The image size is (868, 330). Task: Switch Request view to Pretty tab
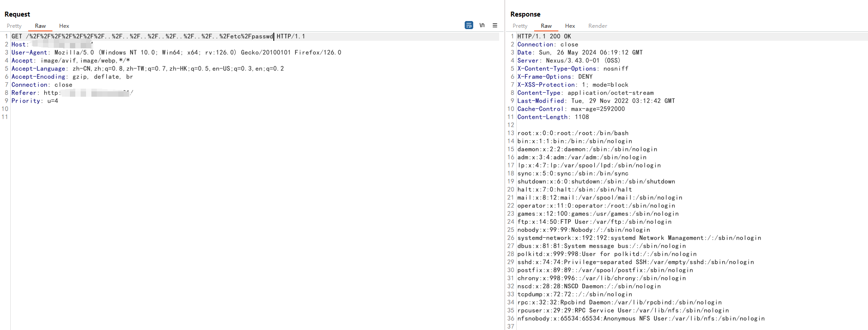click(14, 26)
